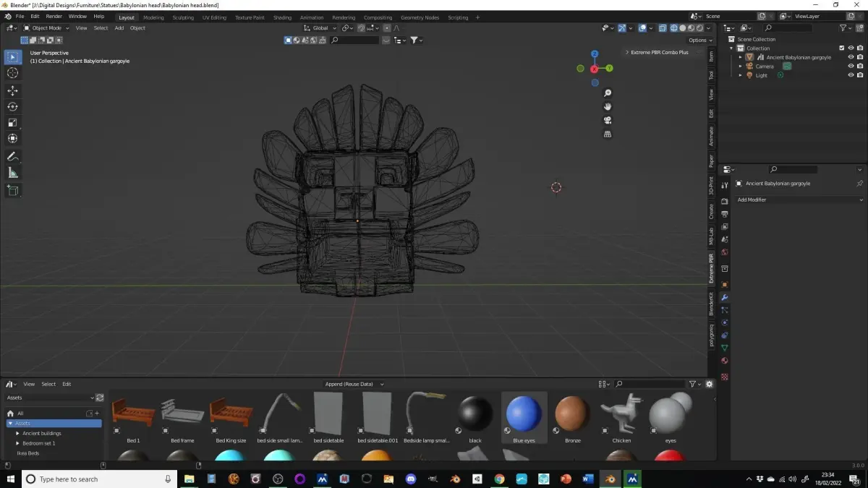Open Modifier properties wrench tab

(x=724, y=297)
